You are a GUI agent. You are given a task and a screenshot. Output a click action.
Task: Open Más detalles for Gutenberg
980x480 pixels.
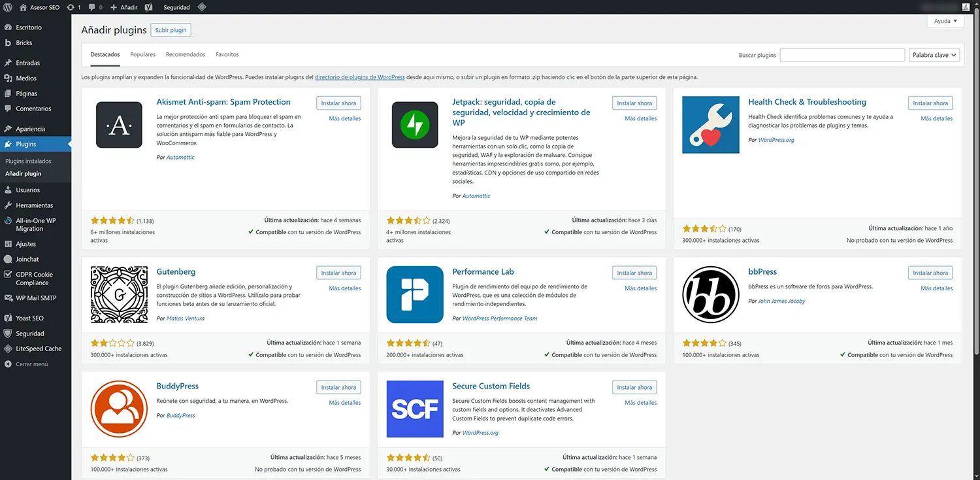pos(344,288)
